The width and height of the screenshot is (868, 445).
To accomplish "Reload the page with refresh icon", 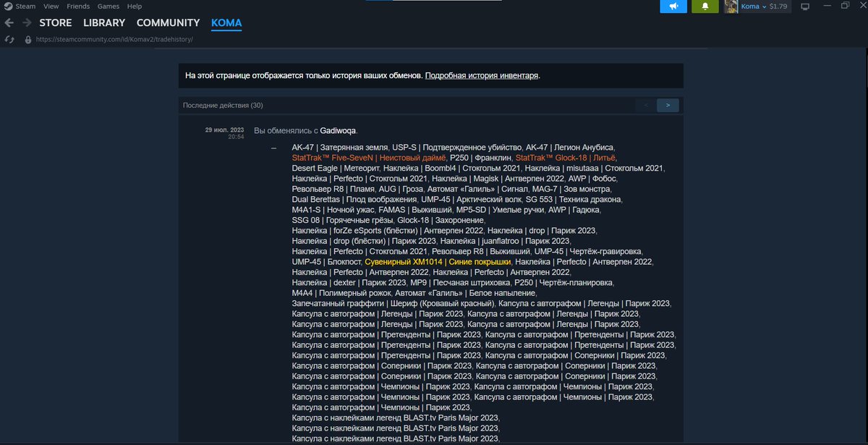I will point(9,40).
